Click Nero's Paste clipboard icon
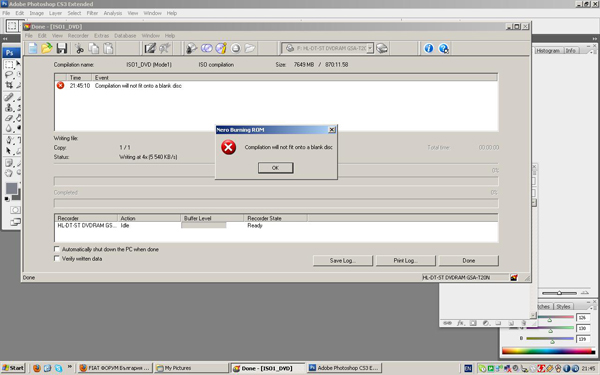This screenshot has width=600, height=375. coord(109,48)
